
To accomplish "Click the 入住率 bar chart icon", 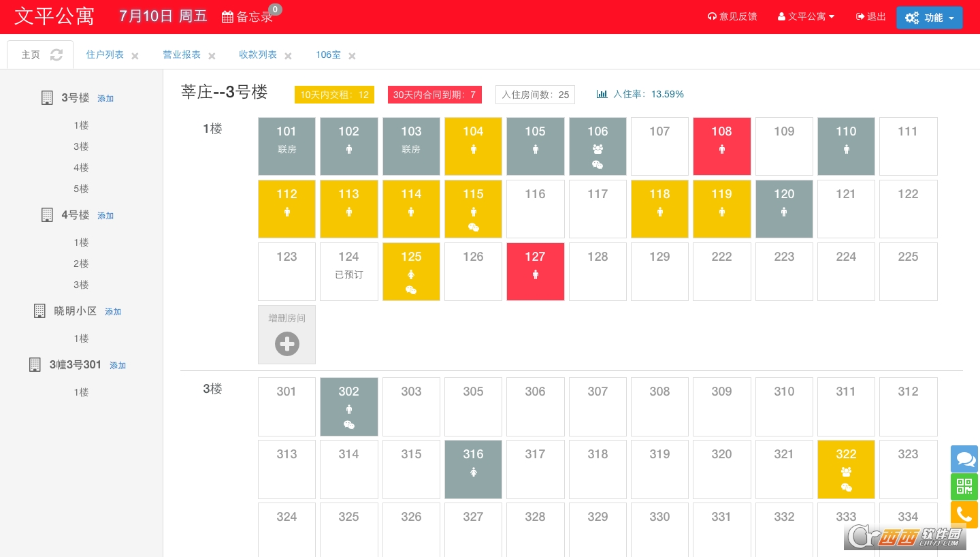I will pos(602,94).
